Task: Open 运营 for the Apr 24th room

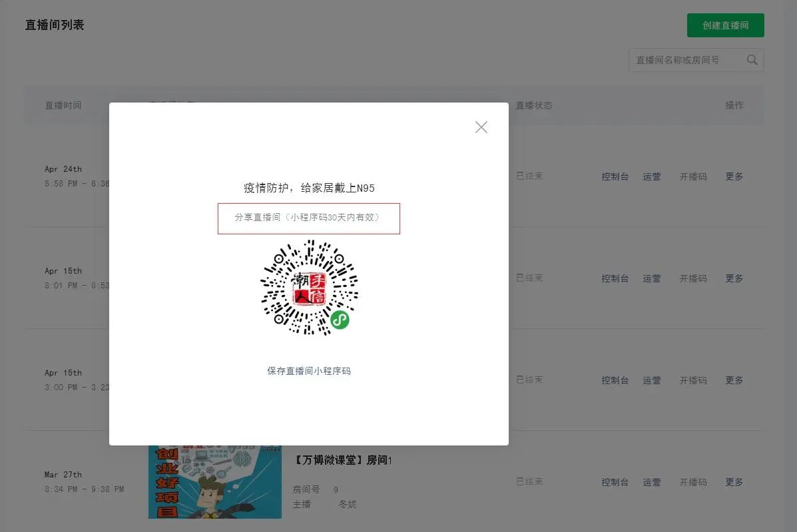Action: [652, 176]
